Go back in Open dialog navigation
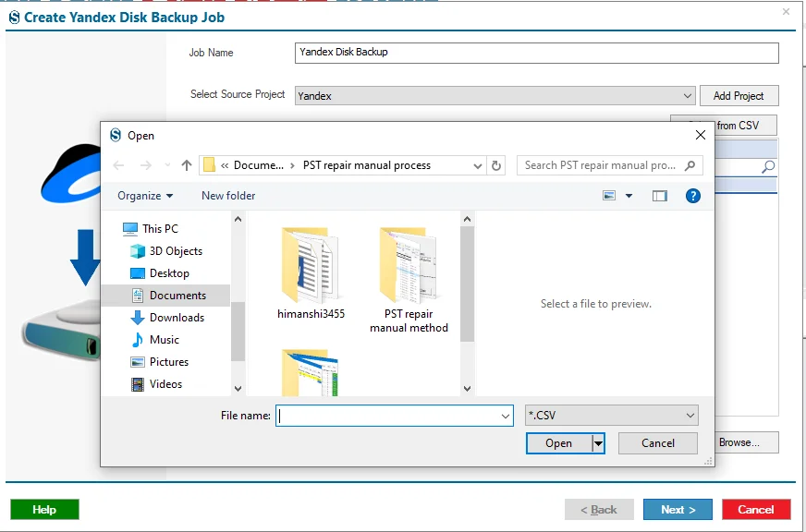The image size is (806, 532). coord(118,165)
